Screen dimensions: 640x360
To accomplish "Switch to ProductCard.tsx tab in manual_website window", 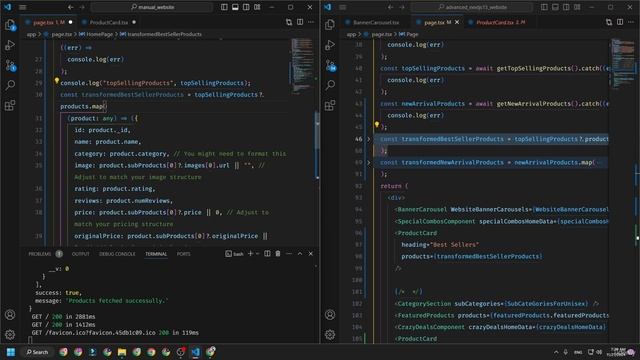I will tap(108, 22).
